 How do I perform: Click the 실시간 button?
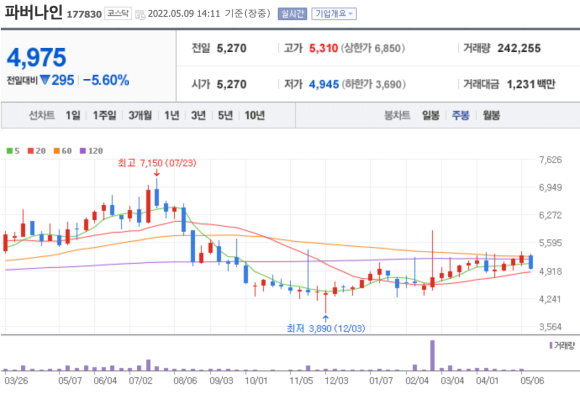(292, 14)
